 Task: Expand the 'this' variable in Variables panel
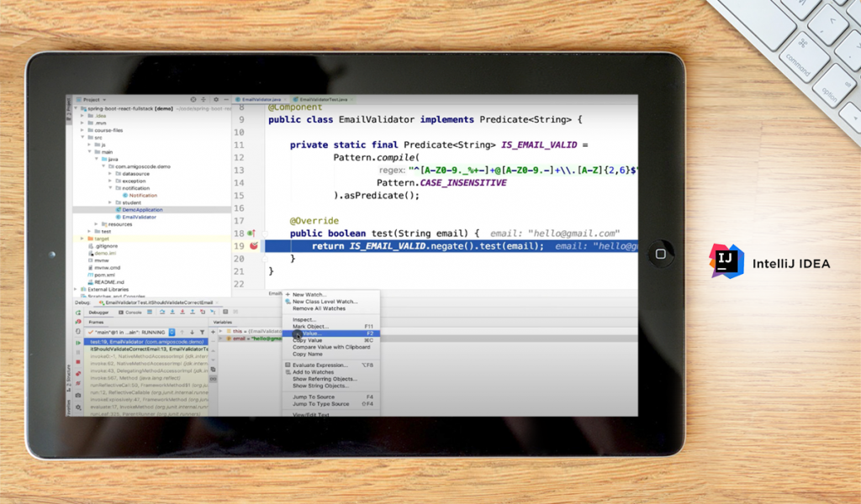click(x=220, y=331)
